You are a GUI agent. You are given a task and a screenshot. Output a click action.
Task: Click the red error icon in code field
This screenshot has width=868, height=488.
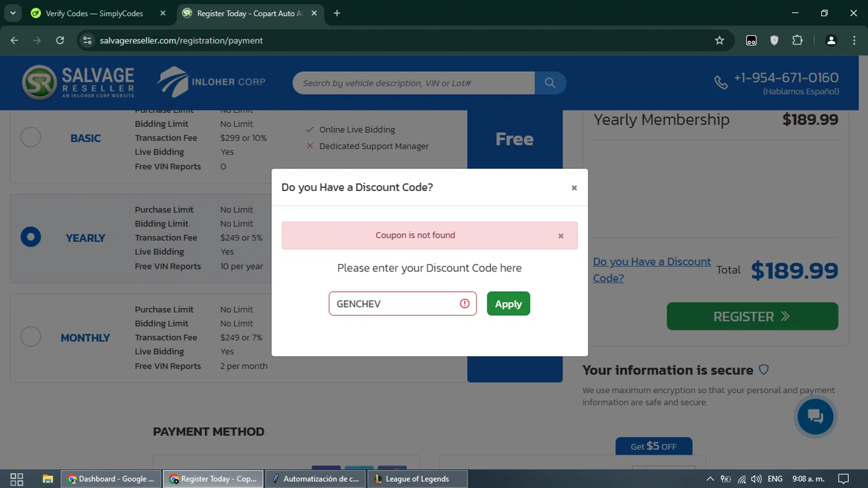[465, 303]
